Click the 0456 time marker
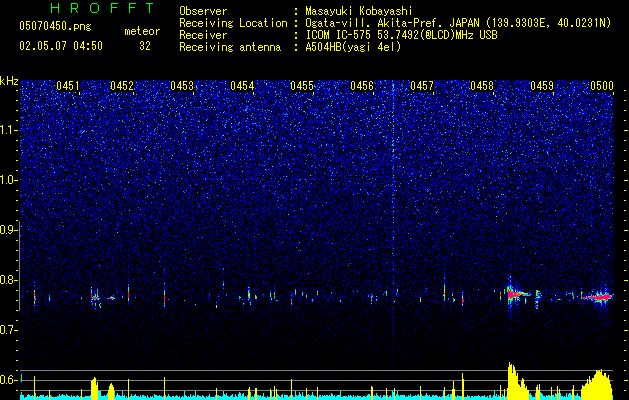Screen dimensions: 629x400 pyautogui.click(x=362, y=86)
